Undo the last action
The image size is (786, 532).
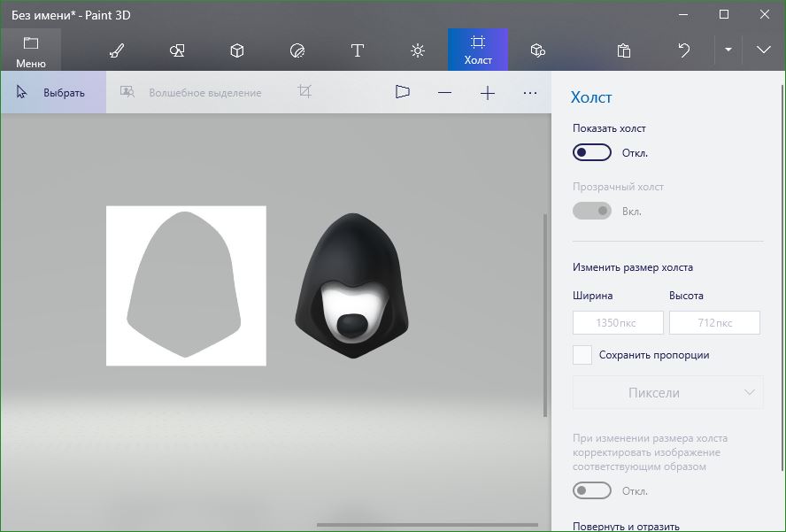coord(683,50)
